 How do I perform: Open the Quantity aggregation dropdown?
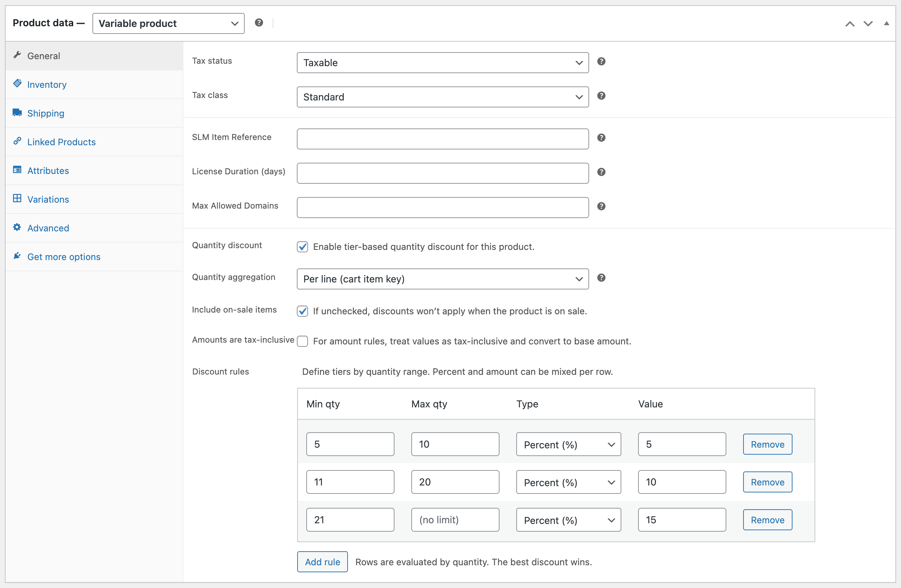[442, 279]
